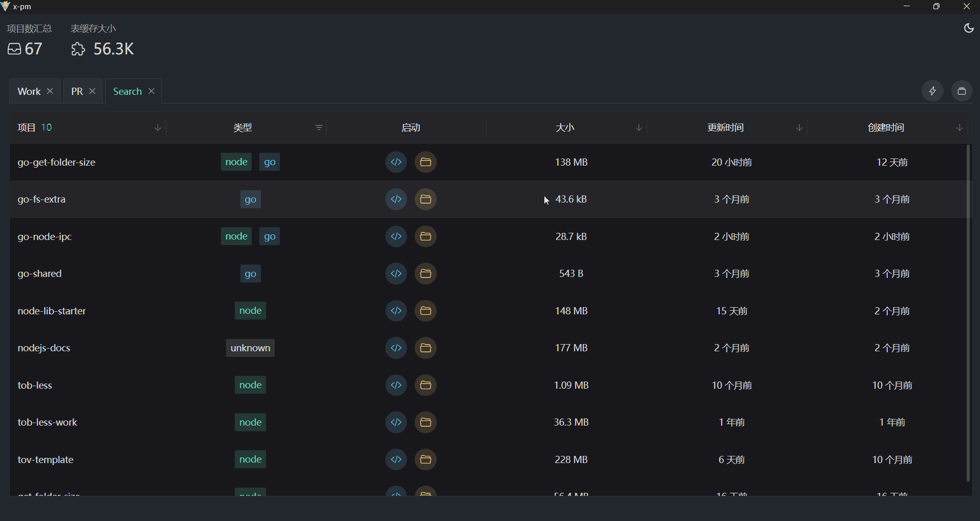Click the 表缓存大小 label
The height and width of the screenshot is (521, 980).
coord(93,28)
